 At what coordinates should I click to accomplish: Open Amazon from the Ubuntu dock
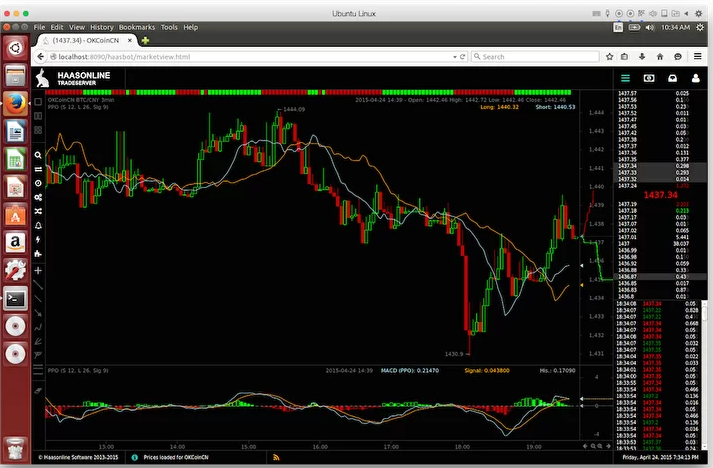coord(15,243)
